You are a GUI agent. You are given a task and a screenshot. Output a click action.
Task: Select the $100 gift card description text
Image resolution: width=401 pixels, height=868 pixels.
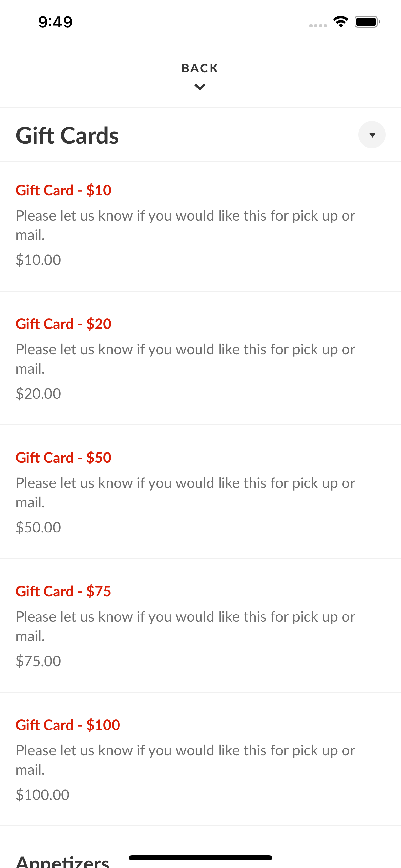[185, 760]
